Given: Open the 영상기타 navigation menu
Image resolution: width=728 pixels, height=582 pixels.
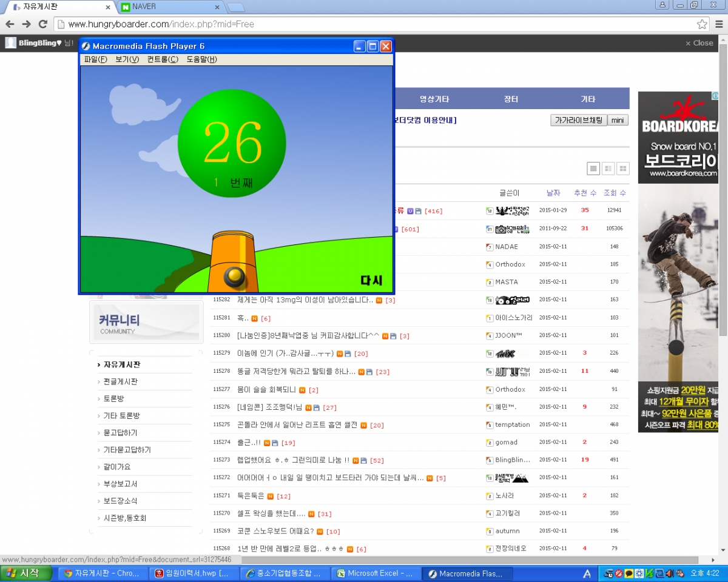Looking at the screenshot, I should (434, 99).
